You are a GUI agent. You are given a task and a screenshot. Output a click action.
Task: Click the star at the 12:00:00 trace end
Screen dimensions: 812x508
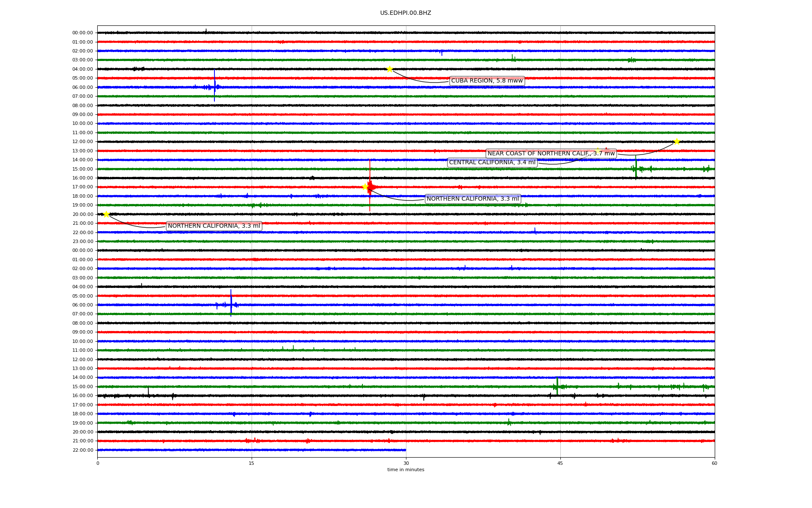(677, 141)
